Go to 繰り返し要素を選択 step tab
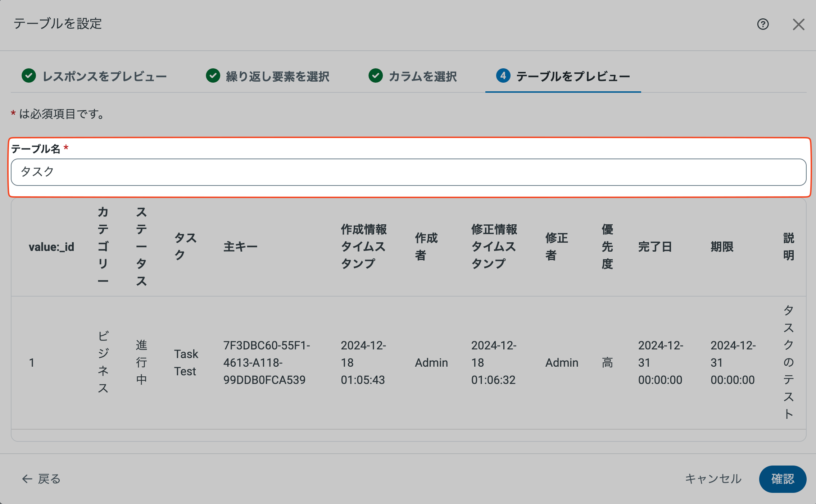Image resolution: width=816 pixels, height=504 pixels. tap(277, 77)
